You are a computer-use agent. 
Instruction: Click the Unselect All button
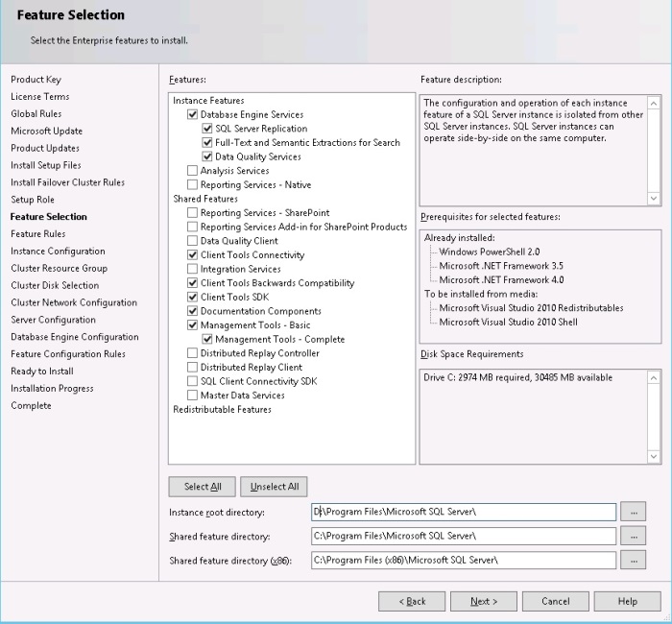point(274,487)
